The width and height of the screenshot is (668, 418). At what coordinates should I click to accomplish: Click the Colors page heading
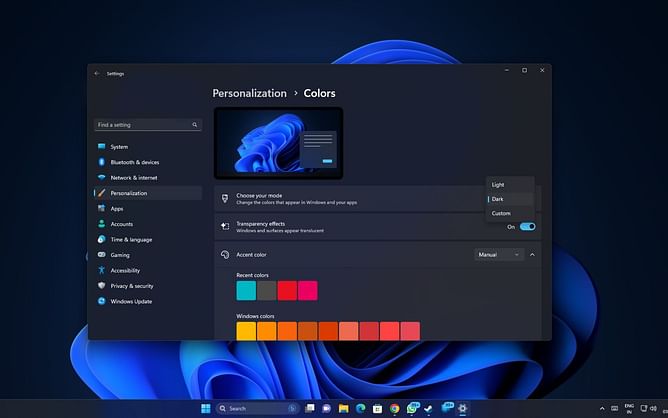coord(320,93)
